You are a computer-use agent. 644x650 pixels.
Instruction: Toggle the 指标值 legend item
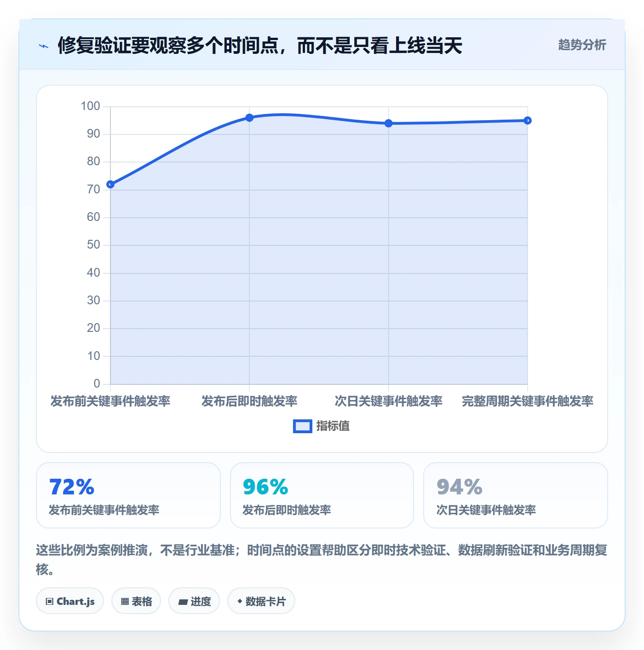click(322, 426)
